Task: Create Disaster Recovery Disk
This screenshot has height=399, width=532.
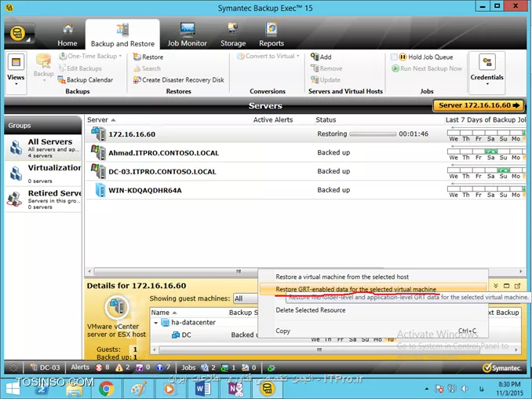Action: (178, 80)
